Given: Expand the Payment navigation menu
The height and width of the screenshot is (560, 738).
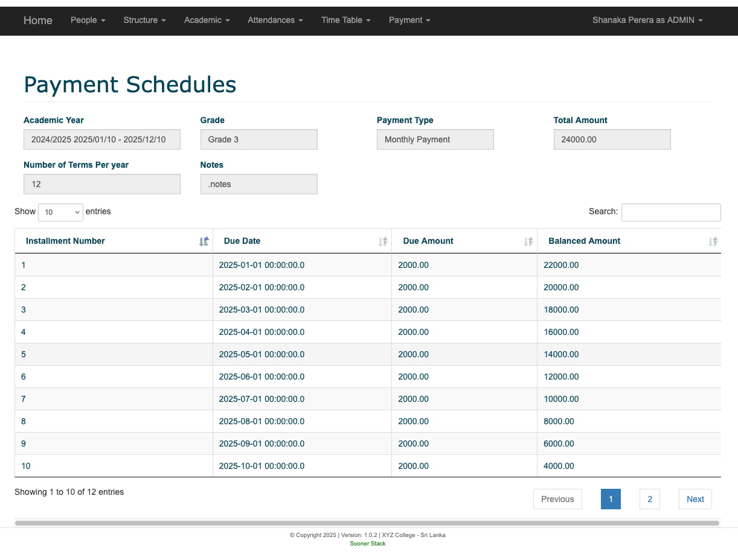Looking at the screenshot, I should pos(409,20).
